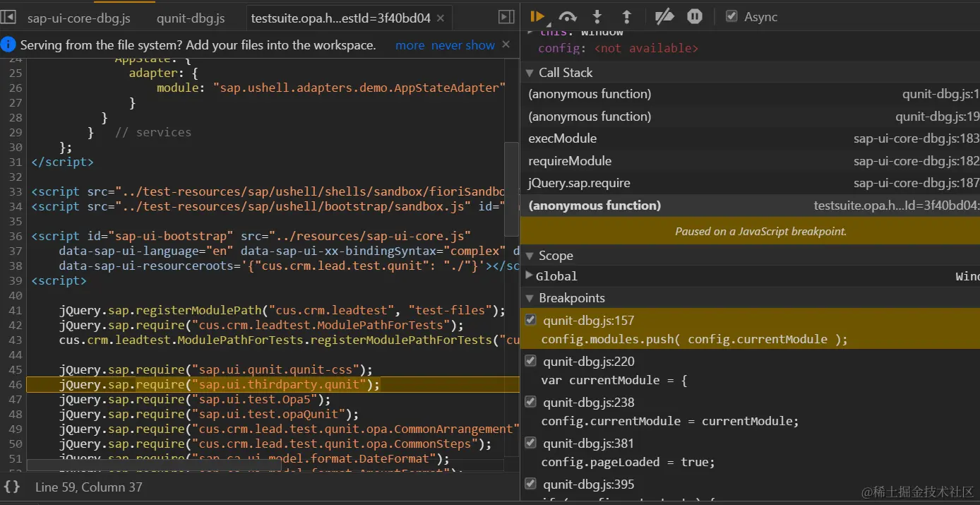
Task: Click 'config: <not available>' watch entry
Action: tap(618, 48)
